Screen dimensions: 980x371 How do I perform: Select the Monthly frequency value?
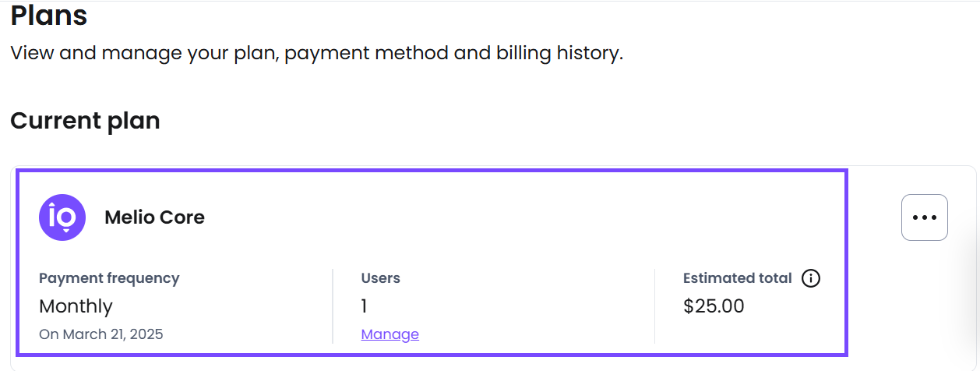coord(76,306)
